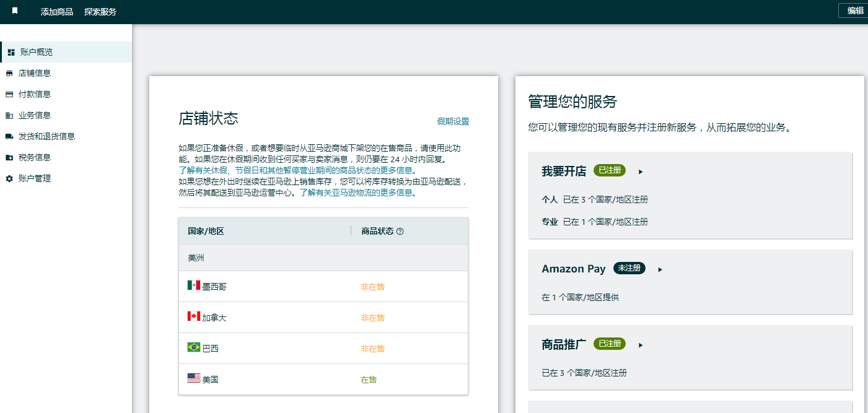This screenshot has height=413, width=868.
Task: Click the 已注册 badge beside 我要开店
Action: (610, 170)
